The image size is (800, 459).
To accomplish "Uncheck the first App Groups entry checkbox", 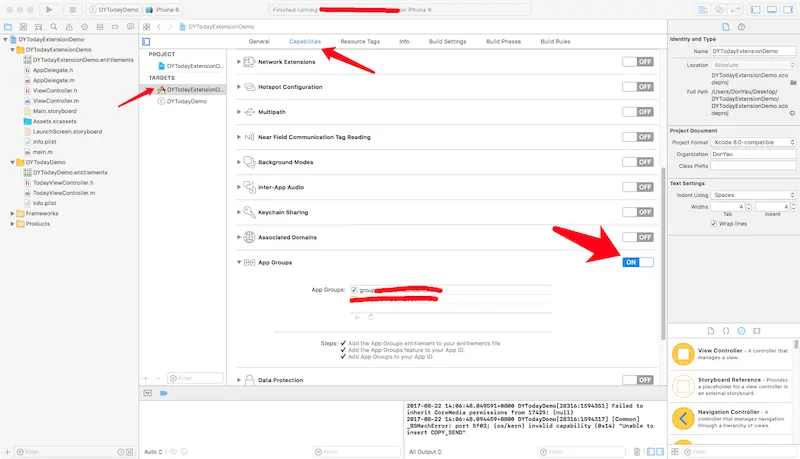I will [x=354, y=290].
